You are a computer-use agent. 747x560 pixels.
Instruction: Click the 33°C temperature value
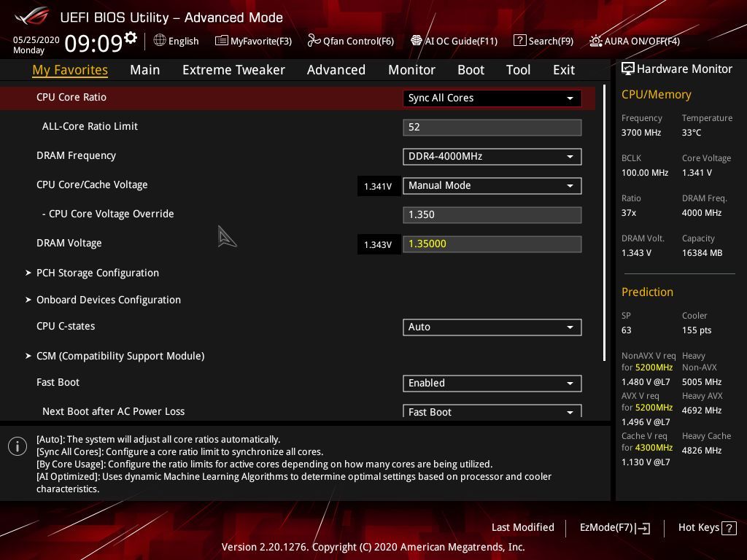[x=692, y=133]
